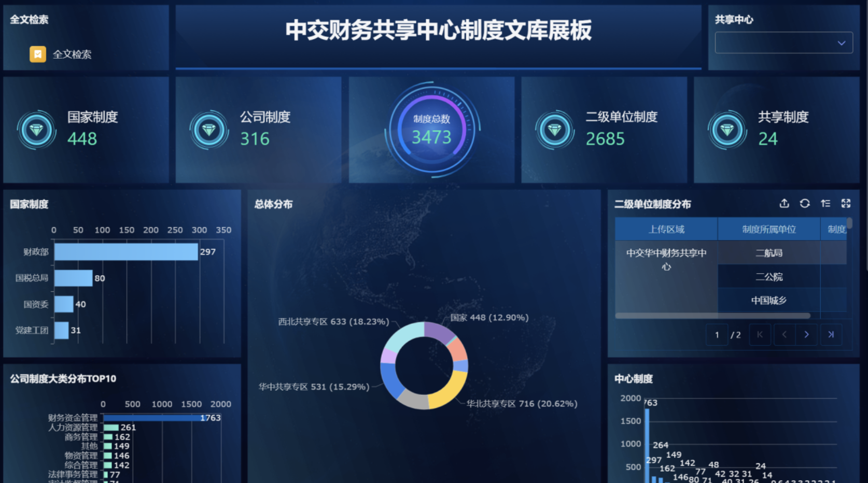The image size is (868, 483).
Task: Click the 西北共享专区 633 (18.23%) label
Action: click(333, 322)
